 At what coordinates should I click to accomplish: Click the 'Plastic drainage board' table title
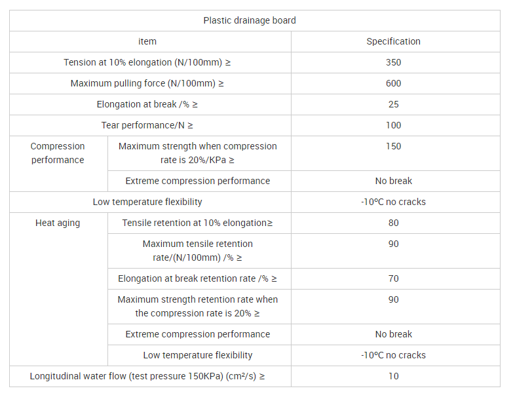coord(250,20)
